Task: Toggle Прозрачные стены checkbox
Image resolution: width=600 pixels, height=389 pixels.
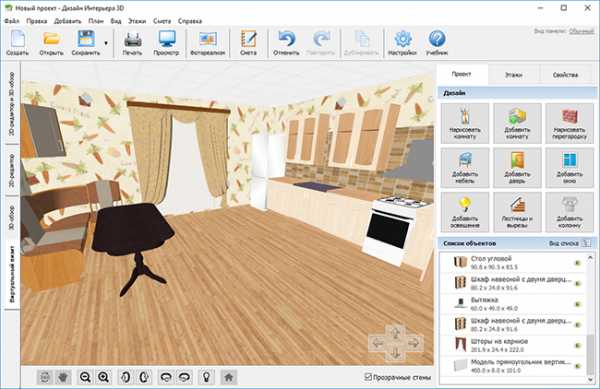Action: click(368, 377)
